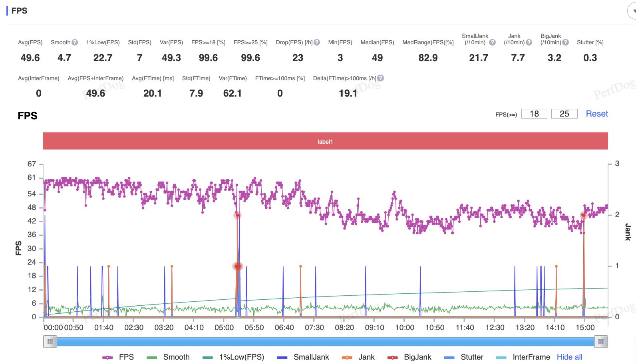
Task: Click help icon beside Delta(FTime)>100ms [/h]
Action: pyautogui.click(x=381, y=78)
